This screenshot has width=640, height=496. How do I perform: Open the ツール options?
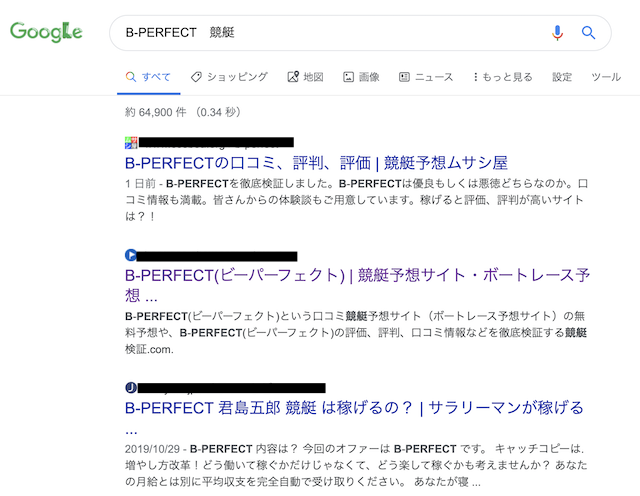click(606, 77)
